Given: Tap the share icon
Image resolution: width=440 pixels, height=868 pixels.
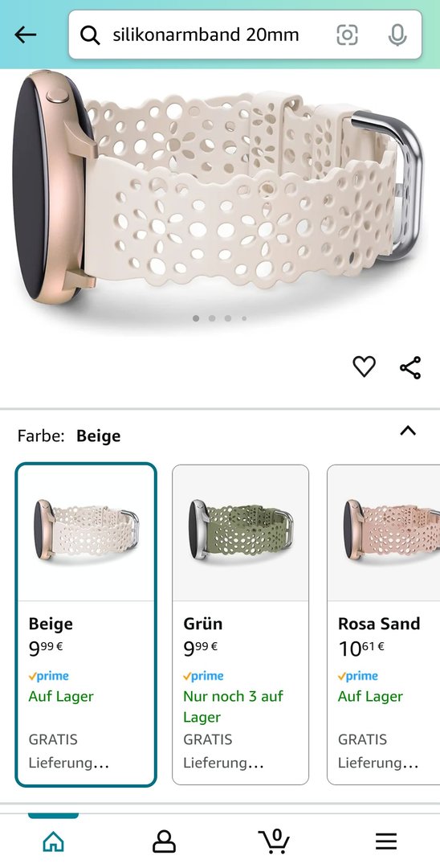Looking at the screenshot, I should (410, 367).
